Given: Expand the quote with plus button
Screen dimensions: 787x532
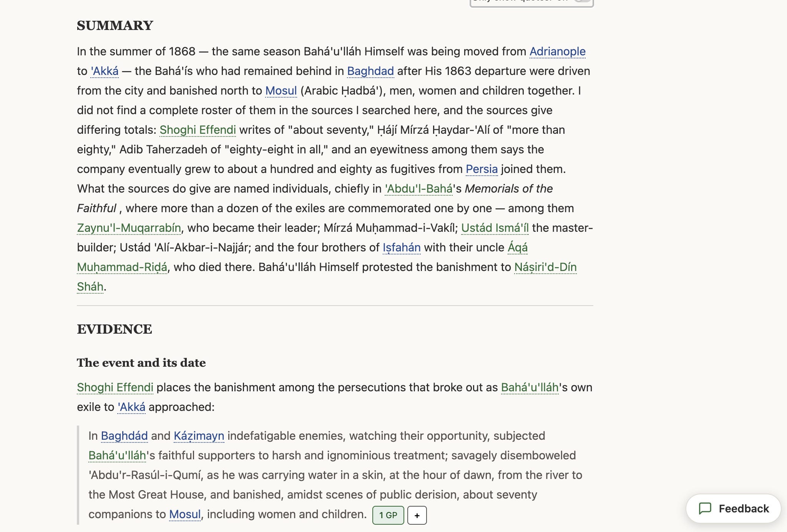Looking at the screenshot, I should (417, 515).
